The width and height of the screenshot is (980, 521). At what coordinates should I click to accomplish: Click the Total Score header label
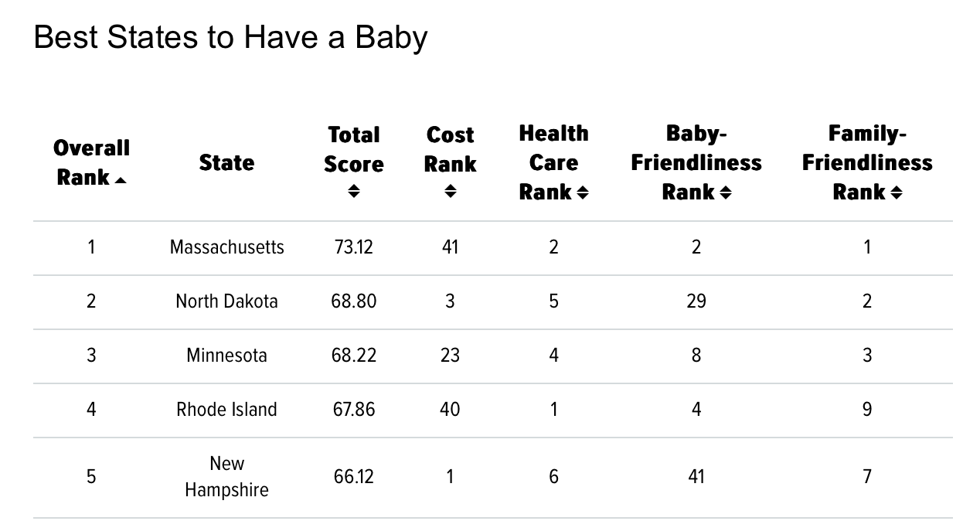(353, 149)
